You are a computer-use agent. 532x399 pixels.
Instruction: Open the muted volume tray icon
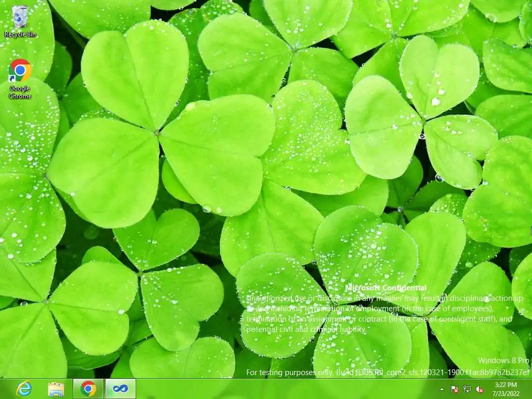pos(480,389)
